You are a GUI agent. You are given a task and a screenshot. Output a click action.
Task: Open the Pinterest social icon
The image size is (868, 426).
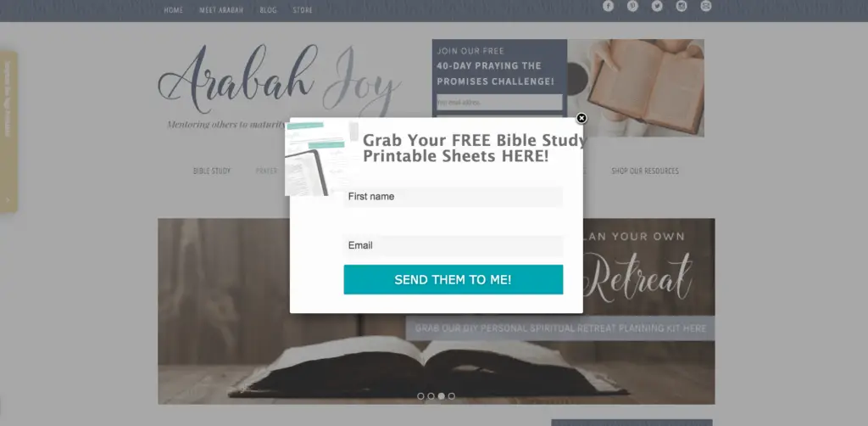pyautogui.click(x=632, y=6)
